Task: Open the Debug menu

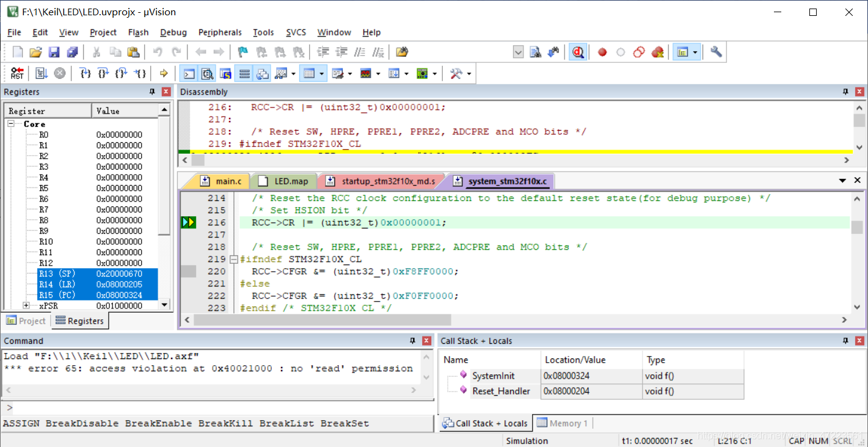Action: [173, 32]
